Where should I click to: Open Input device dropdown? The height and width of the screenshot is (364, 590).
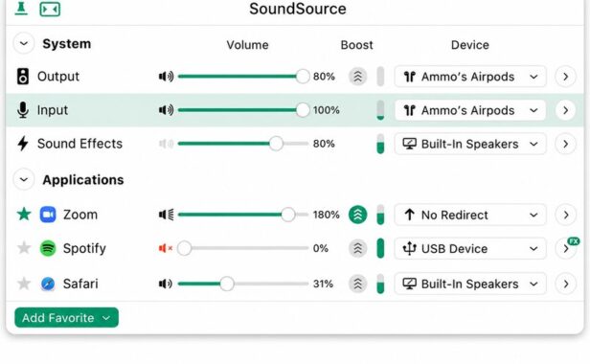(470, 110)
